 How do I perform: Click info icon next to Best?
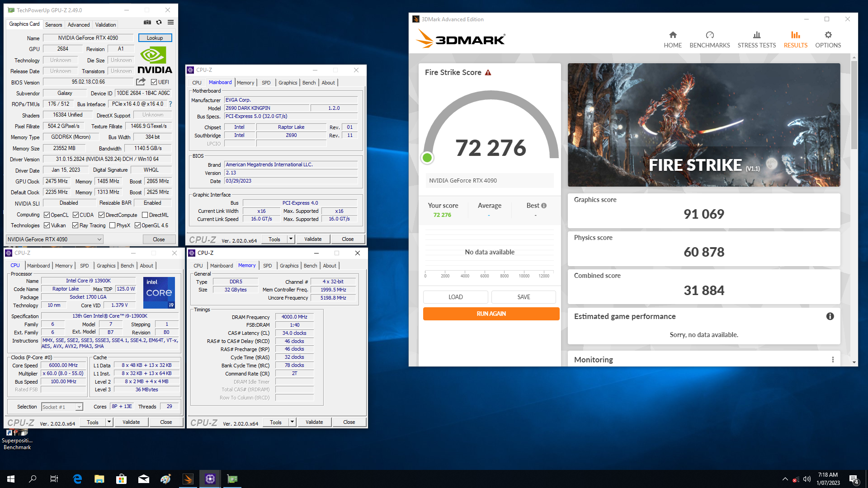pyautogui.click(x=544, y=206)
